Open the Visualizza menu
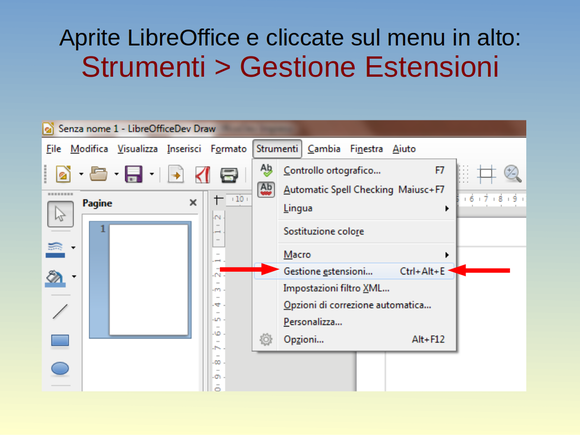 click(138, 149)
